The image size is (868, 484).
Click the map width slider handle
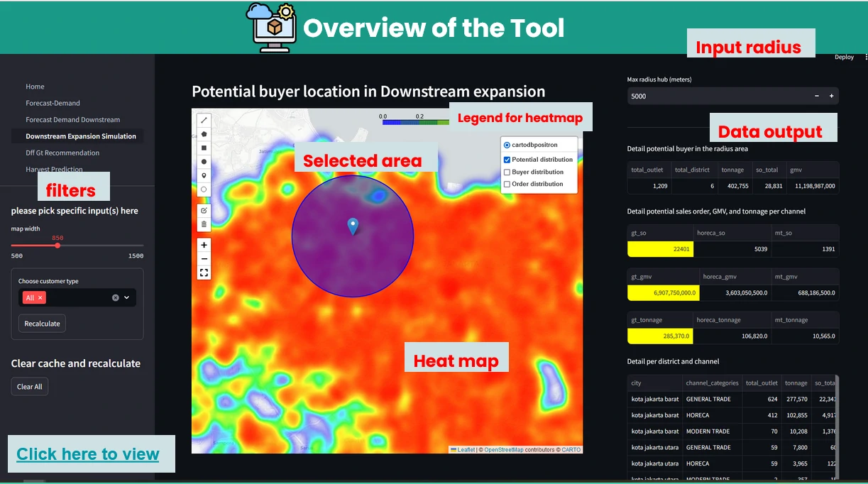pos(57,246)
